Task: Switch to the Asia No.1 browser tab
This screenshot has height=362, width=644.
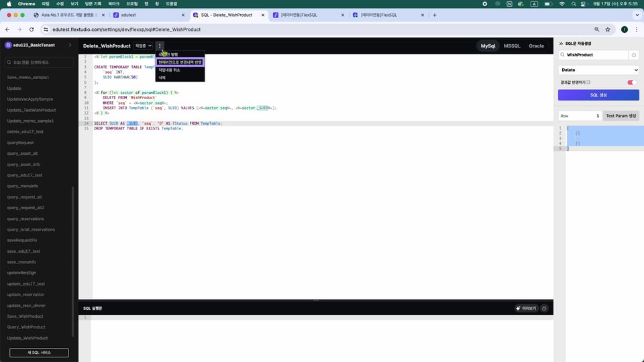Action: [x=68, y=15]
